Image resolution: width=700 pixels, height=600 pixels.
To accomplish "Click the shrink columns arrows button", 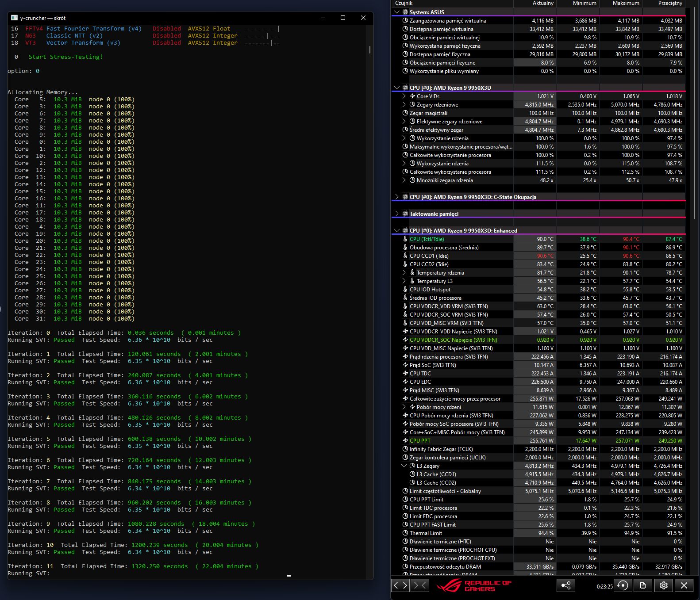I will tap(420, 585).
